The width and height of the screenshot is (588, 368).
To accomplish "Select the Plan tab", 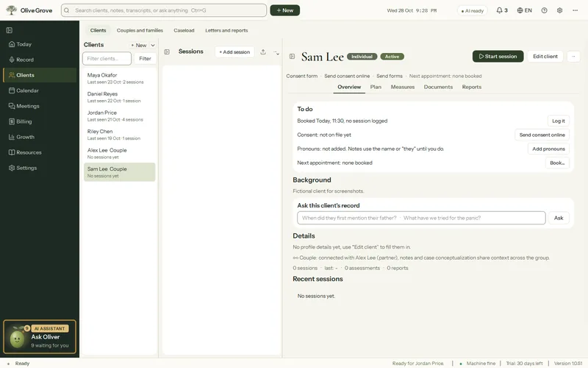I will [x=376, y=87].
